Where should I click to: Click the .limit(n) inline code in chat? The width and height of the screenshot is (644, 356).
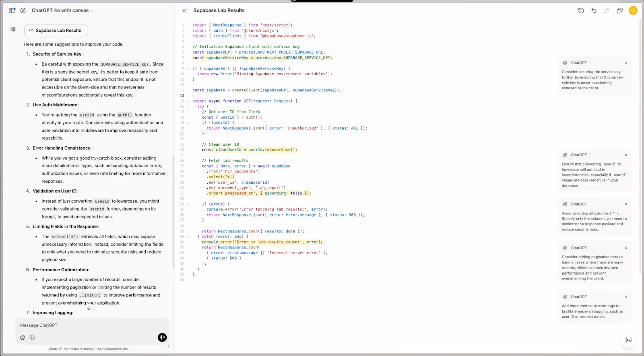[x=90, y=295]
